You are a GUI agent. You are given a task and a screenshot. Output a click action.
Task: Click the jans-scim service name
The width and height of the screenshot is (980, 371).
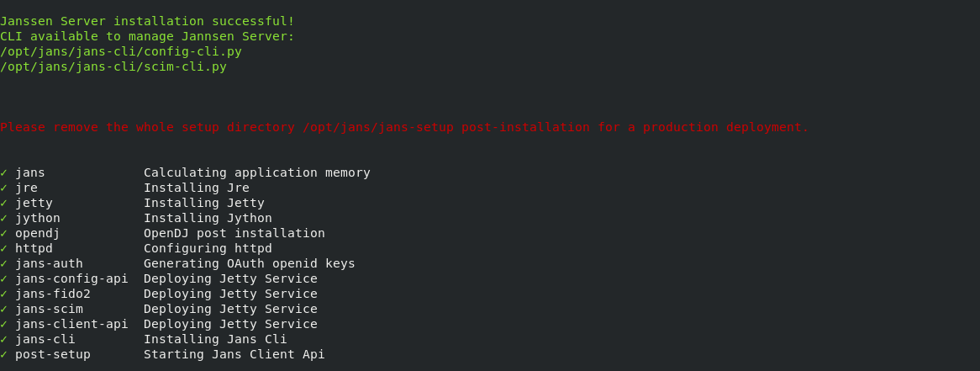click(49, 309)
